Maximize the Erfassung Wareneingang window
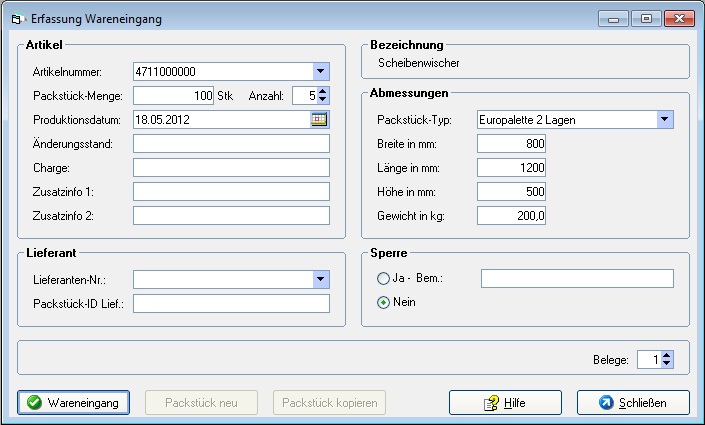The width and height of the screenshot is (705, 425). [646, 18]
